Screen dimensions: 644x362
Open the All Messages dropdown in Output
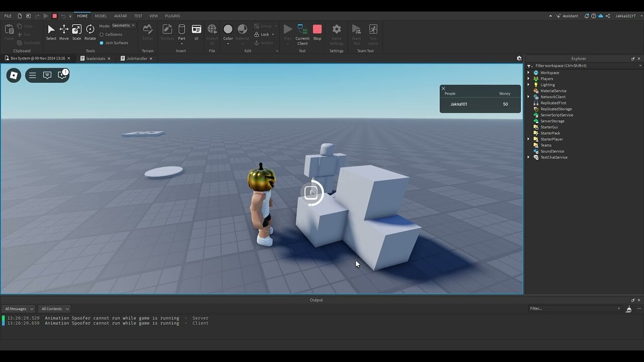(18, 309)
